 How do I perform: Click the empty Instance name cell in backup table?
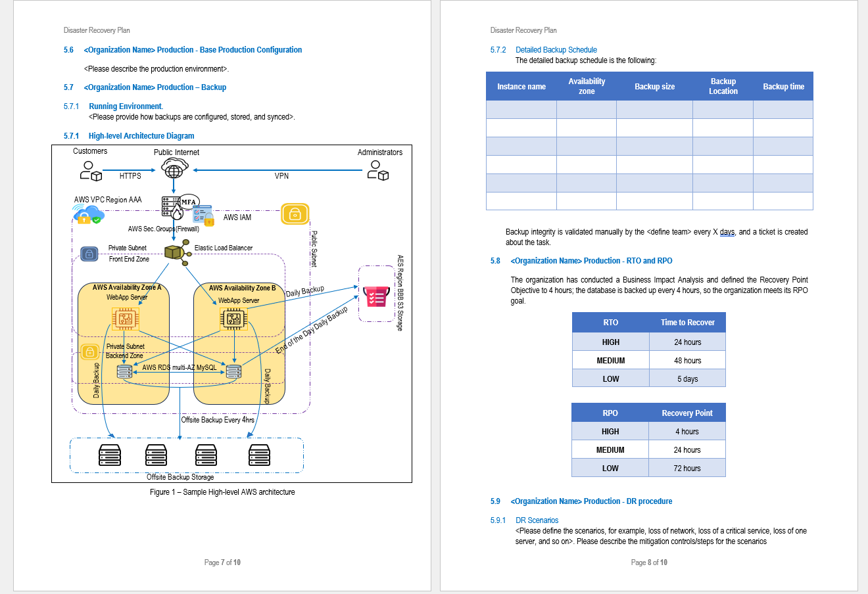pyautogui.click(x=521, y=109)
